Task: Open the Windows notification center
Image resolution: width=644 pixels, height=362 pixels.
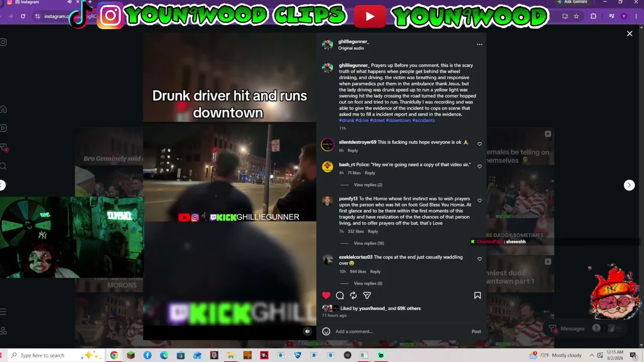Action: coord(633,355)
